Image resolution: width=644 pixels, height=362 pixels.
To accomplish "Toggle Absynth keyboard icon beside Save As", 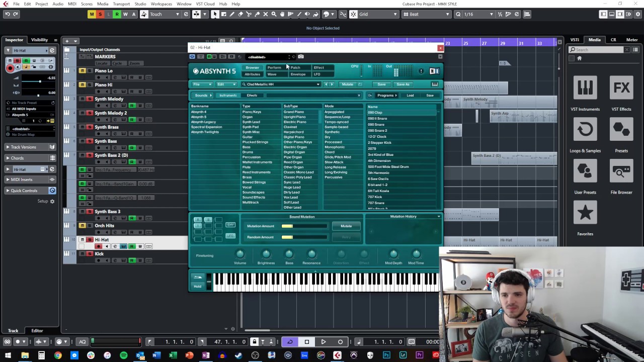I will [435, 84].
